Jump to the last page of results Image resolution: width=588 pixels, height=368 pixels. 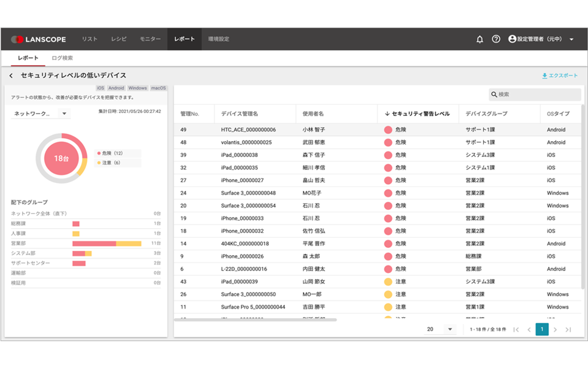568,330
